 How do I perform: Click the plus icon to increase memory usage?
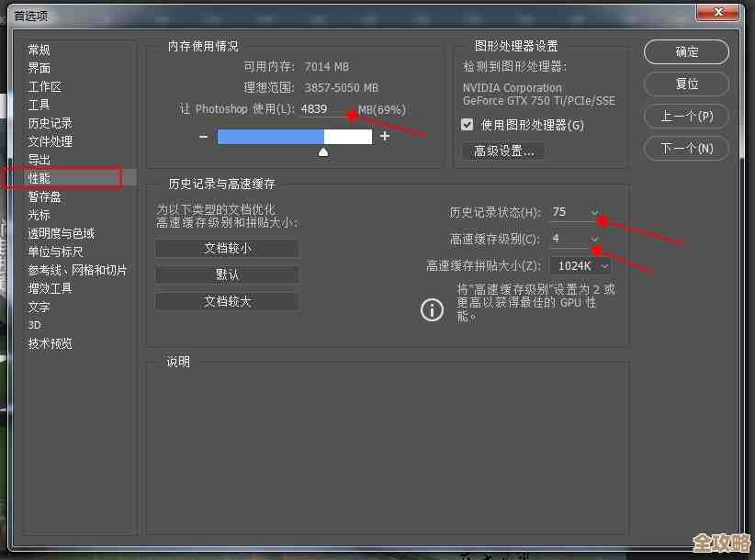[385, 135]
